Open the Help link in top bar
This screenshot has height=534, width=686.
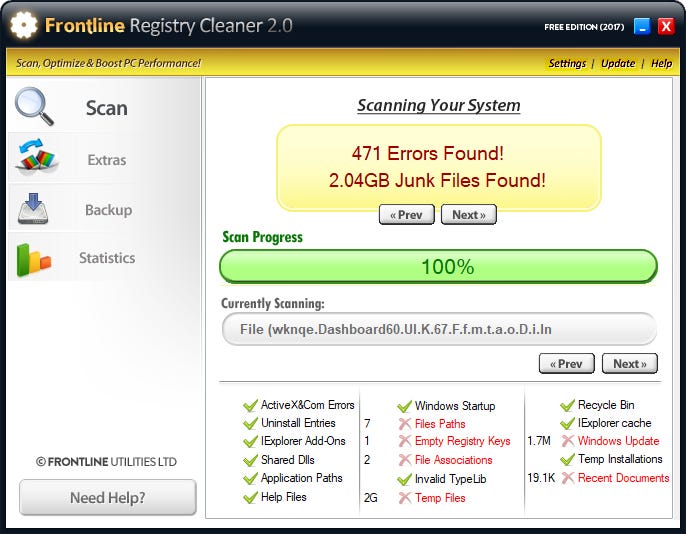[x=661, y=63]
